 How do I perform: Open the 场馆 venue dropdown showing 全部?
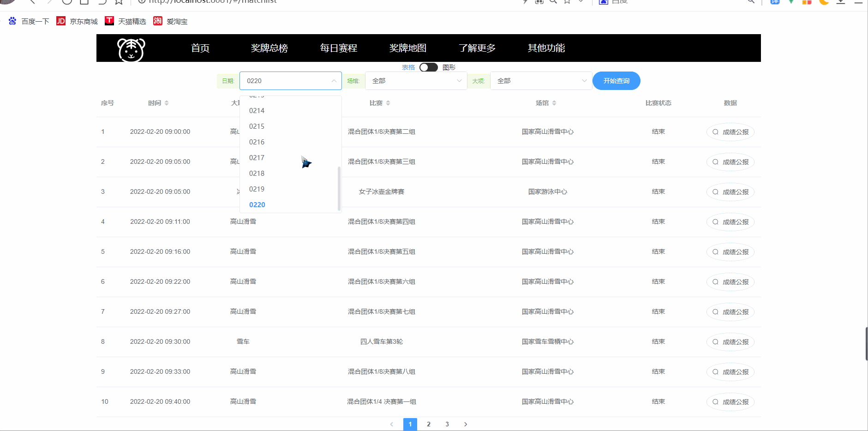tap(415, 80)
